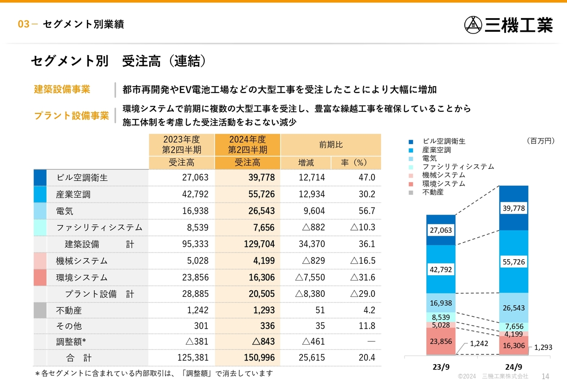Click the 9,604 cell in the 電気 row
The height and width of the screenshot is (392, 567).
pyautogui.click(x=314, y=211)
